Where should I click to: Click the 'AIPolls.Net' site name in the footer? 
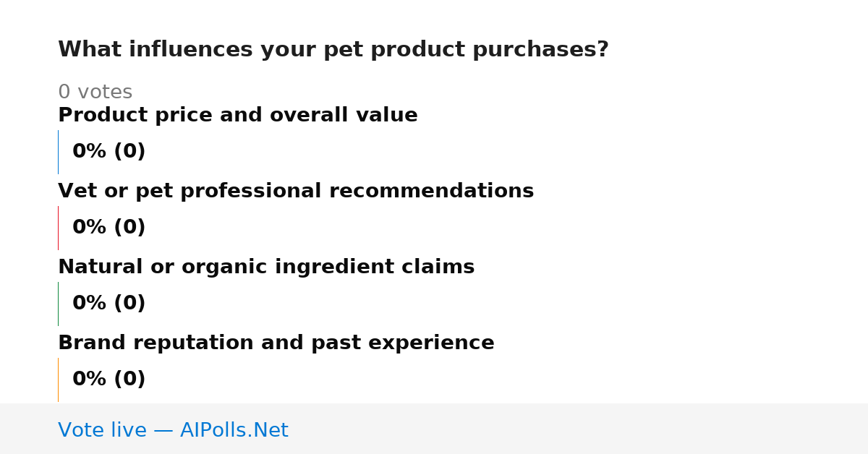(234, 431)
